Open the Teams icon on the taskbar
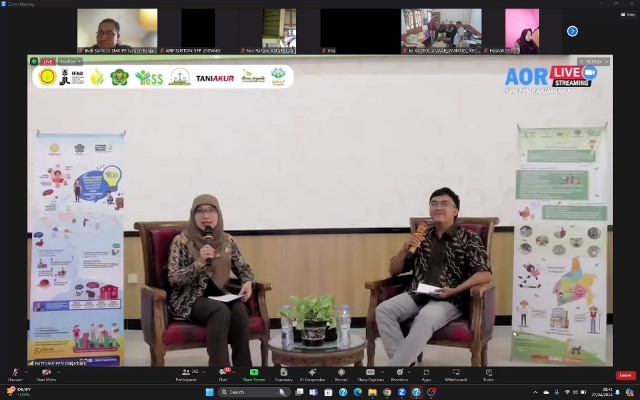The image size is (640, 400). tap(314, 392)
